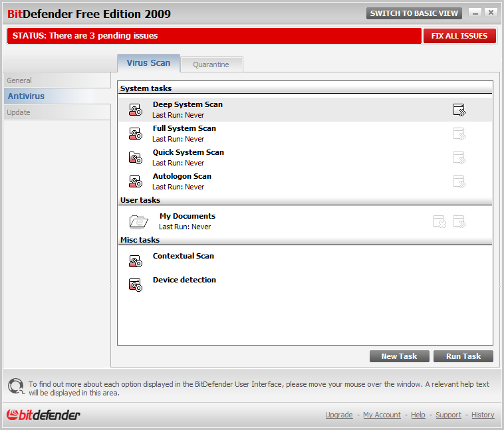Run Full System Scan via its row icon
The width and height of the screenshot is (504, 430).
[459, 134]
